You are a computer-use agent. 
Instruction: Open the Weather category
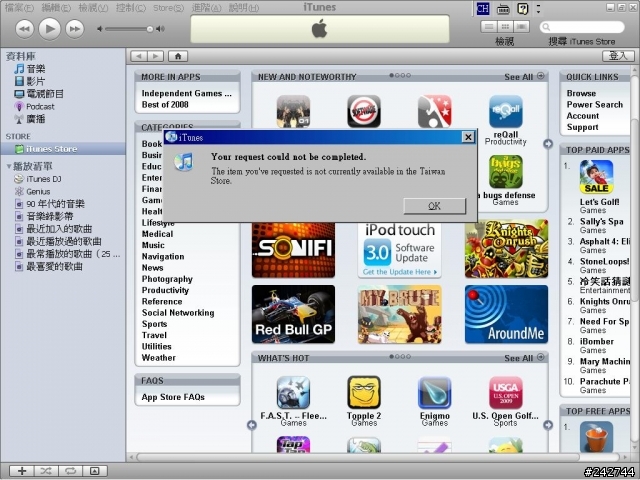(x=158, y=358)
